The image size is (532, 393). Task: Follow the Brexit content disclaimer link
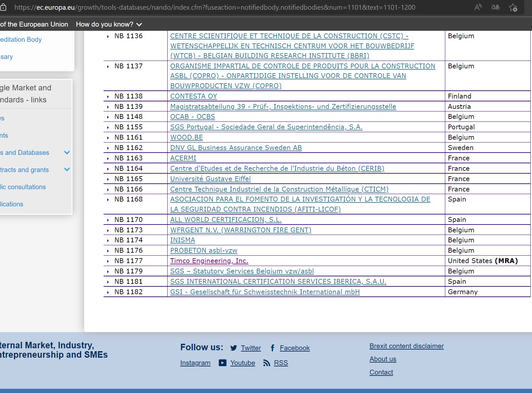click(406, 346)
